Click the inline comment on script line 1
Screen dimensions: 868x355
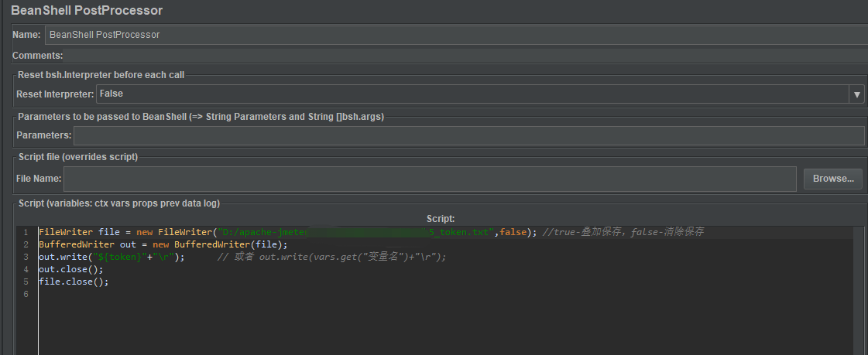pyautogui.click(x=623, y=233)
